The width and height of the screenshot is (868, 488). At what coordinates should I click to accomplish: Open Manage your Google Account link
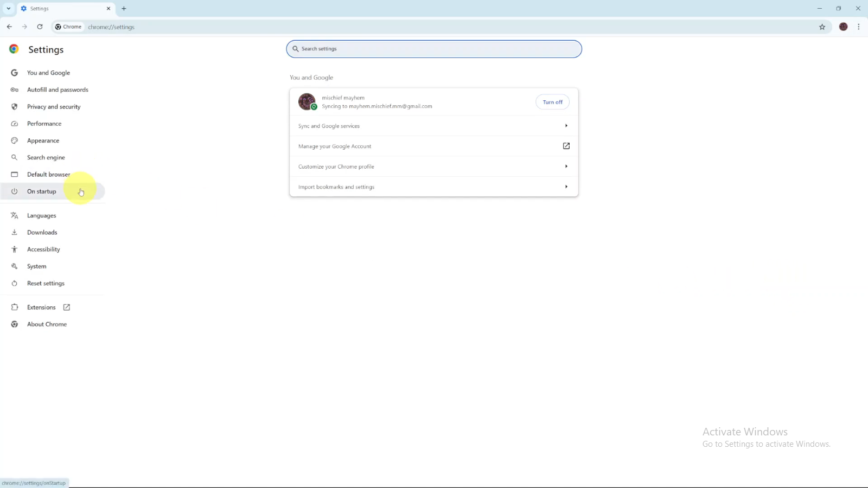coord(433,146)
